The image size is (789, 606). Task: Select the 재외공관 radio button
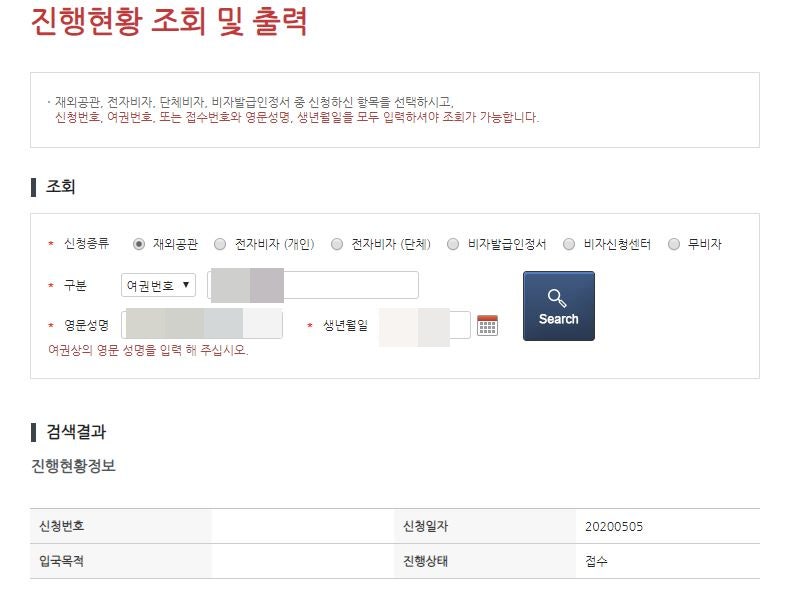point(138,244)
